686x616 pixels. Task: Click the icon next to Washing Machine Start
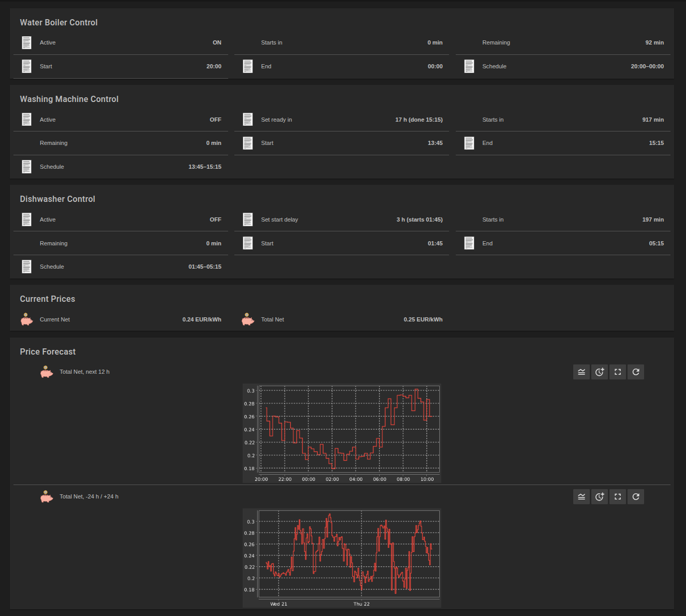pyautogui.click(x=248, y=143)
